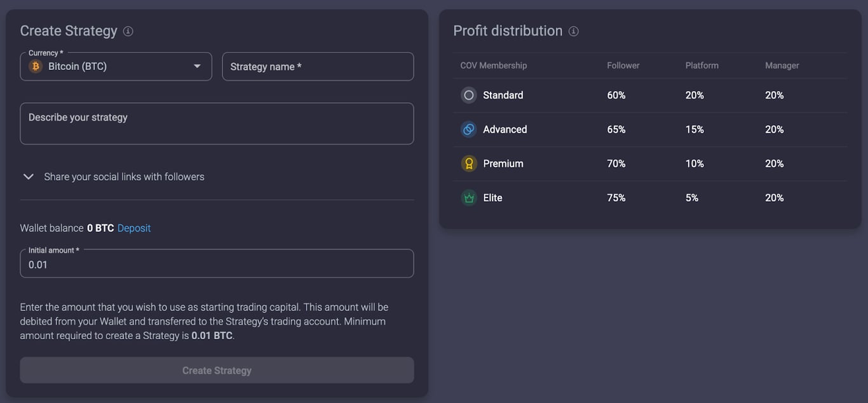Click the Manager column header
The width and height of the screenshot is (868, 403).
[782, 65]
